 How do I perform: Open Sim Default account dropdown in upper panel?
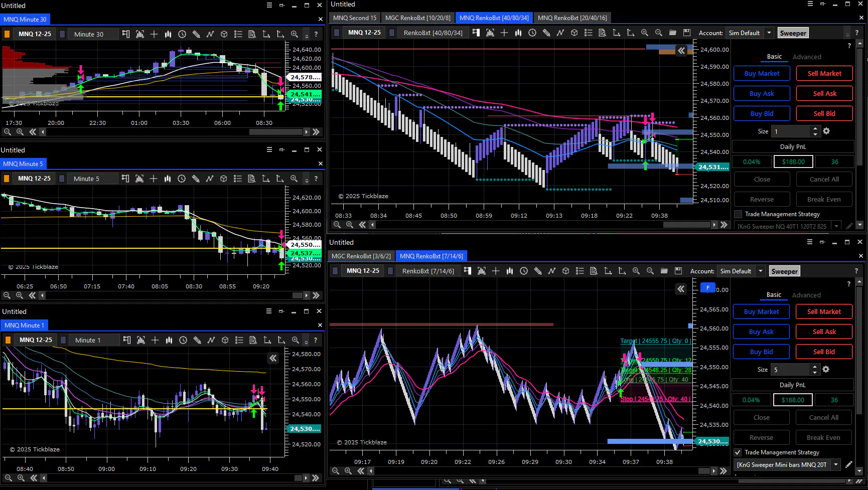[769, 33]
